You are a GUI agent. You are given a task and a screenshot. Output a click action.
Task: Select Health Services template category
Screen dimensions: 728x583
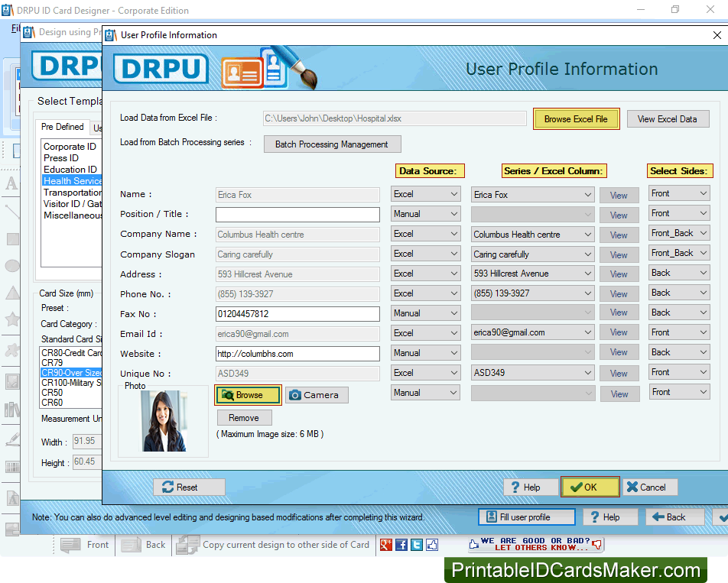pos(72,181)
